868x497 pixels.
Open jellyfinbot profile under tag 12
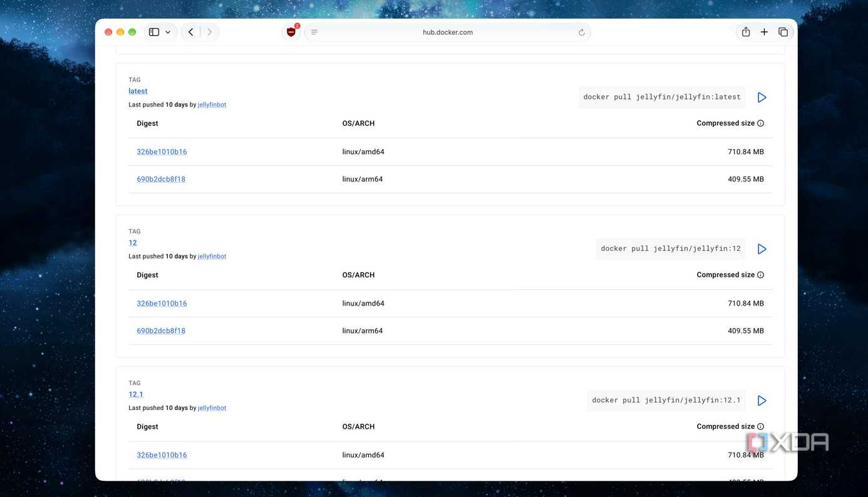212,256
